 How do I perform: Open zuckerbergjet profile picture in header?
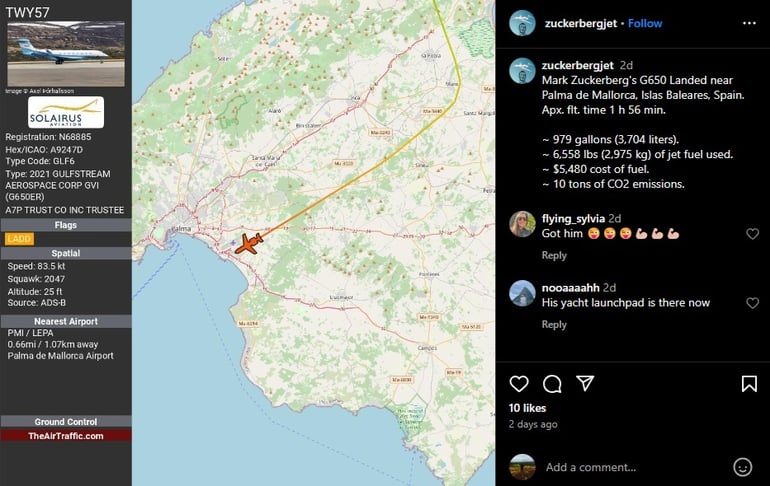click(522, 23)
